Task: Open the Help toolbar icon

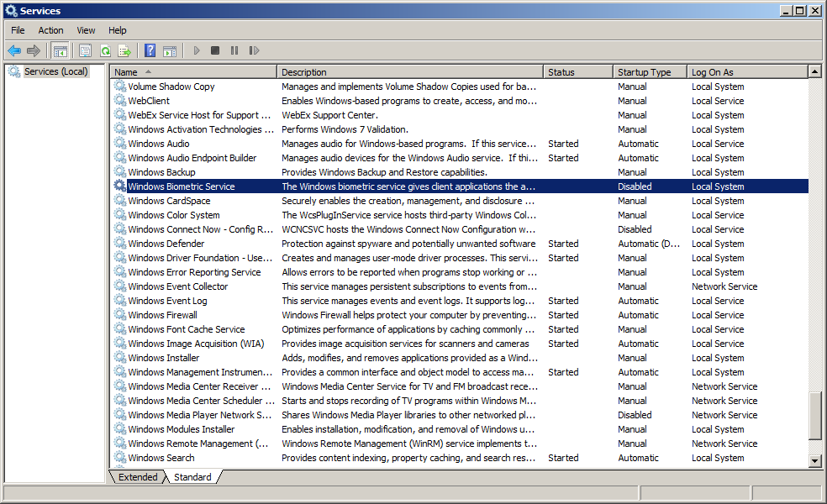Action: pos(150,50)
